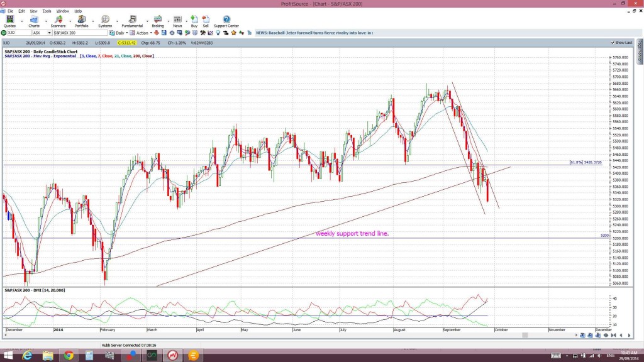Click the green symbol icon left of XJO

coord(4,33)
